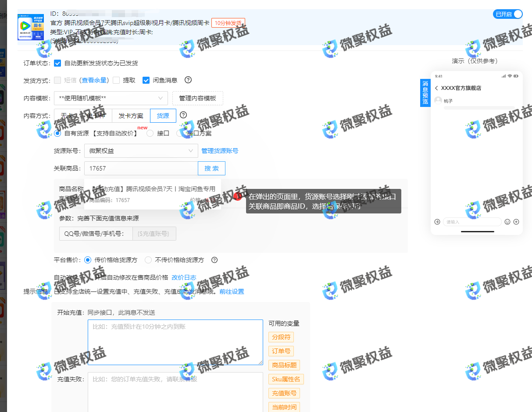Select the 自有货源 radio option
The width and height of the screenshot is (532, 412).
[57, 133]
